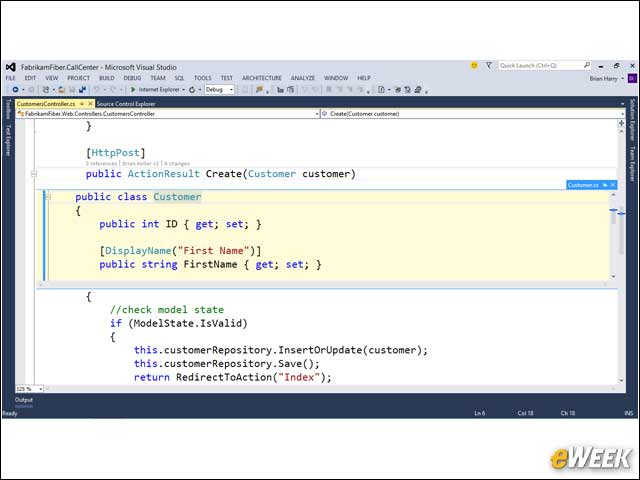The height and width of the screenshot is (480, 640).
Task: Click the peek window vertical scrollbar
Action: pos(613,236)
